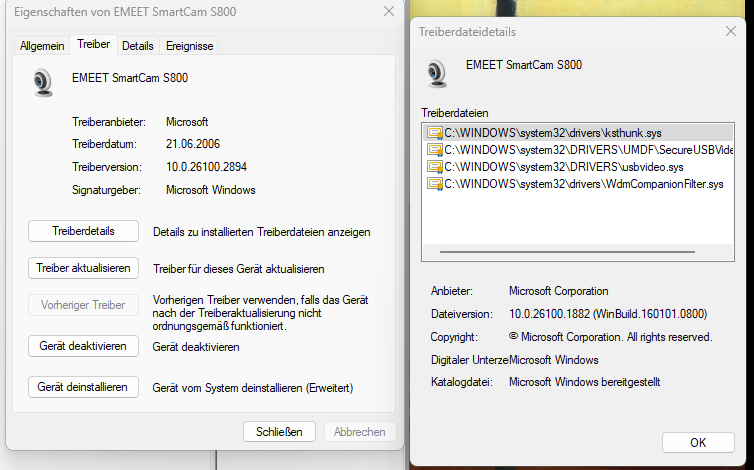Viewport: 754px width, 470px height.
Task: Click the Gerät deinstallieren button
Action: tap(83, 387)
